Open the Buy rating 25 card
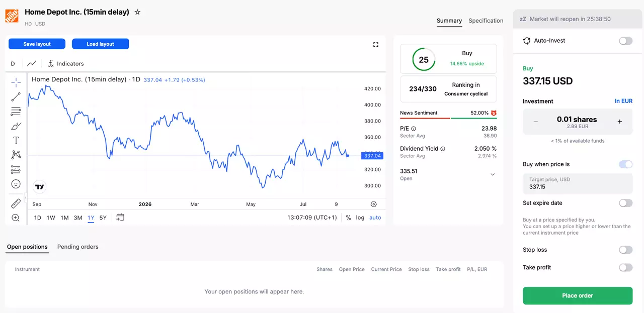Viewport: 644px width, 313px height. click(x=448, y=59)
